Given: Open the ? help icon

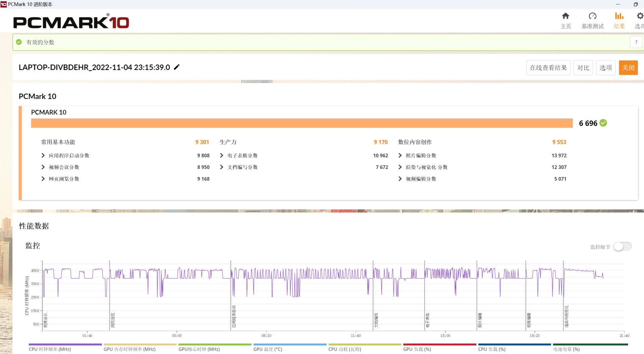Looking at the screenshot, I should (636, 42).
